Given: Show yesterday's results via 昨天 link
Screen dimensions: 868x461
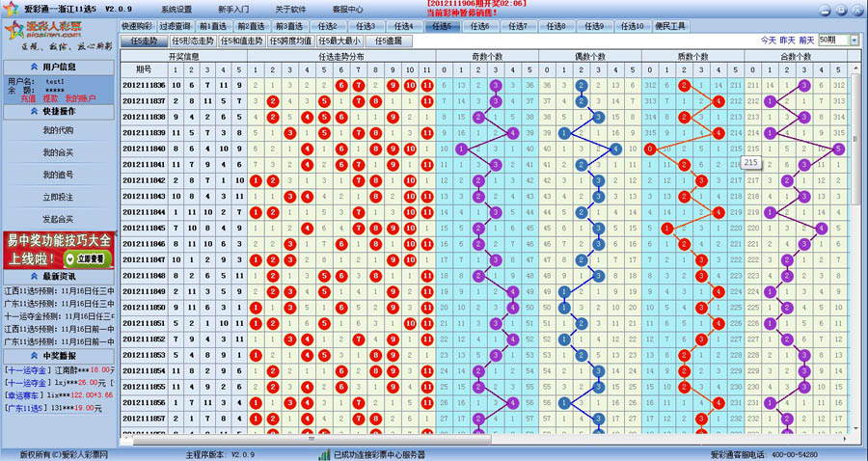Looking at the screenshot, I should (787, 41).
